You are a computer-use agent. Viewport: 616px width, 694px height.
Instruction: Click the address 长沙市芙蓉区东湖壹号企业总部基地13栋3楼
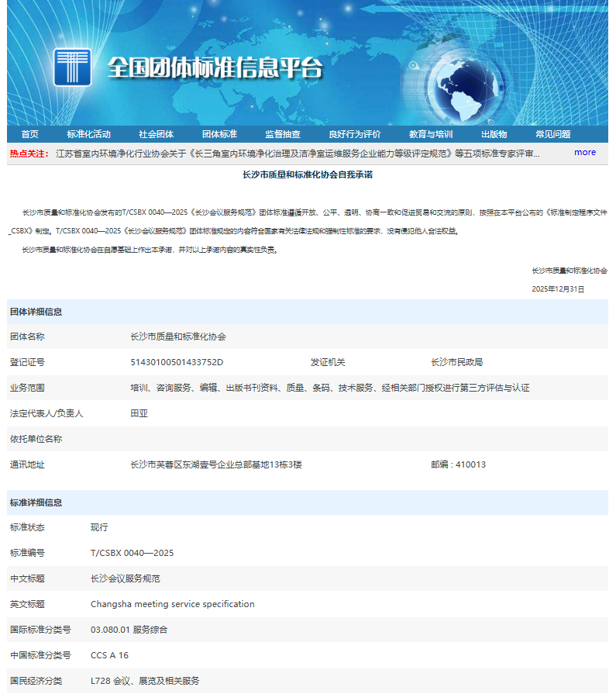point(216,464)
